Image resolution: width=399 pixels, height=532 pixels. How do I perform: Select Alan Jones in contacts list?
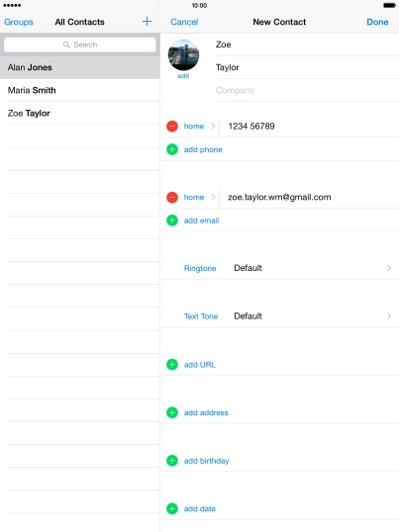tap(80, 67)
